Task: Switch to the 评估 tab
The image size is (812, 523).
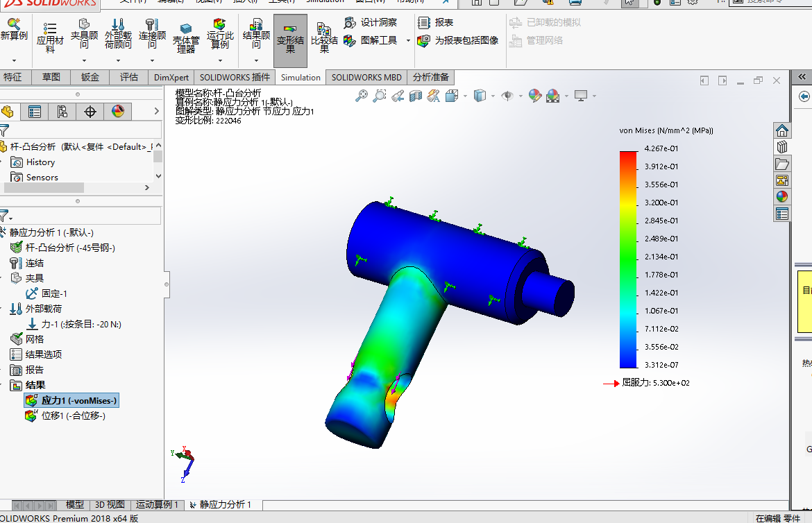Action: [129, 77]
